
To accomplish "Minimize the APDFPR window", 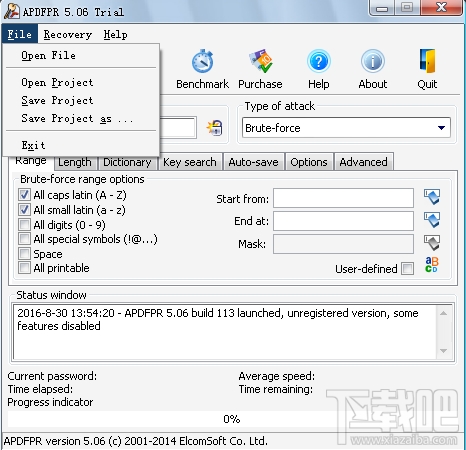I will [382, 8].
